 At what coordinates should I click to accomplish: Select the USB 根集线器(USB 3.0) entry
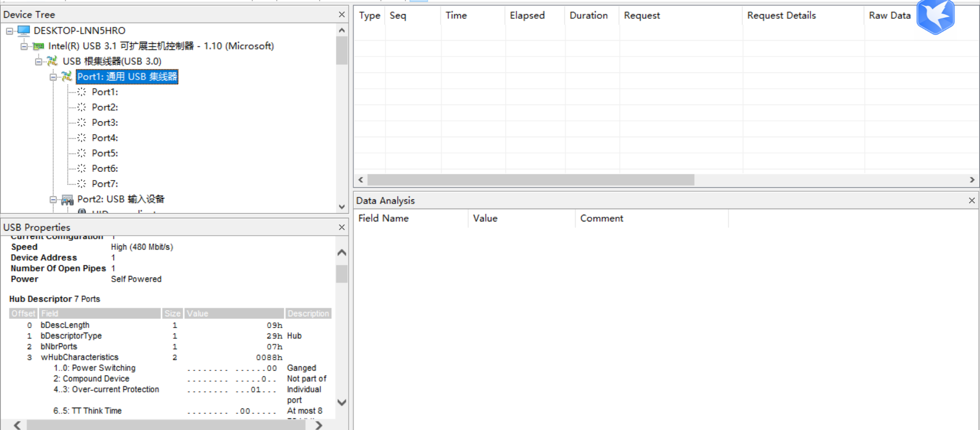(x=112, y=61)
